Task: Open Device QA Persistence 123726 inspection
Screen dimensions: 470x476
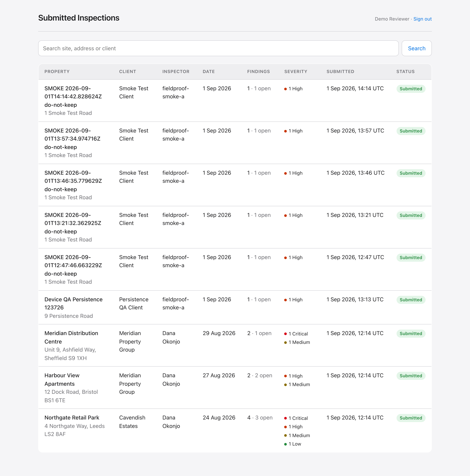Action: click(73, 303)
